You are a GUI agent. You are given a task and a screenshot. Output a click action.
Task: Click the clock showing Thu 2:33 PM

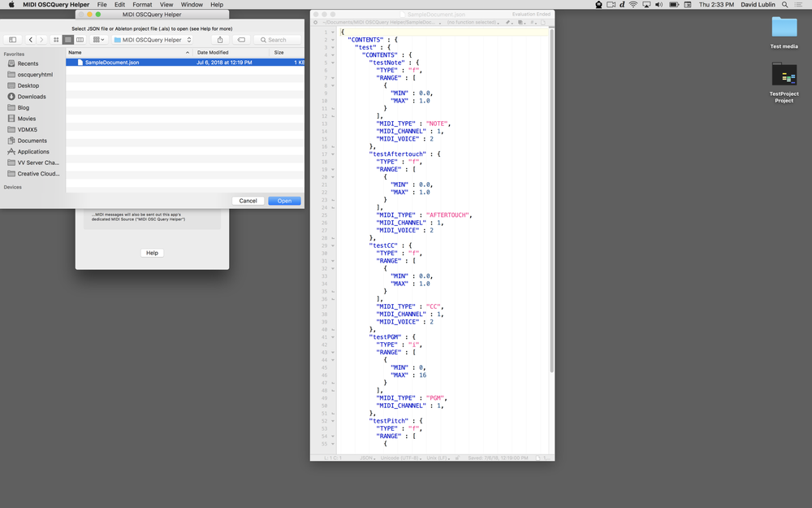tap(716, 5)
